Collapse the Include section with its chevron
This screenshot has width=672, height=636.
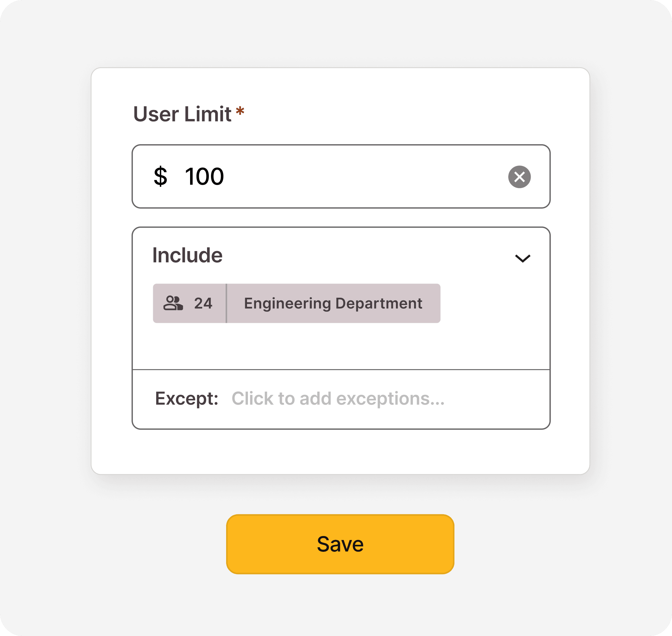point(523,259)
